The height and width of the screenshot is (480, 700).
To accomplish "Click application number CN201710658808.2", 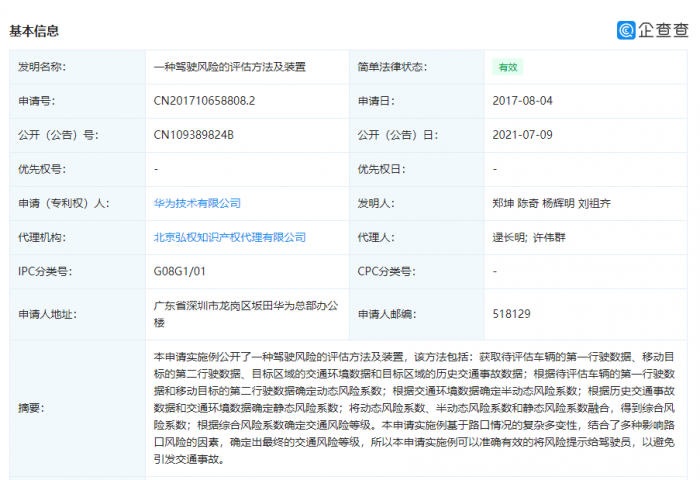I will [204, 101].
